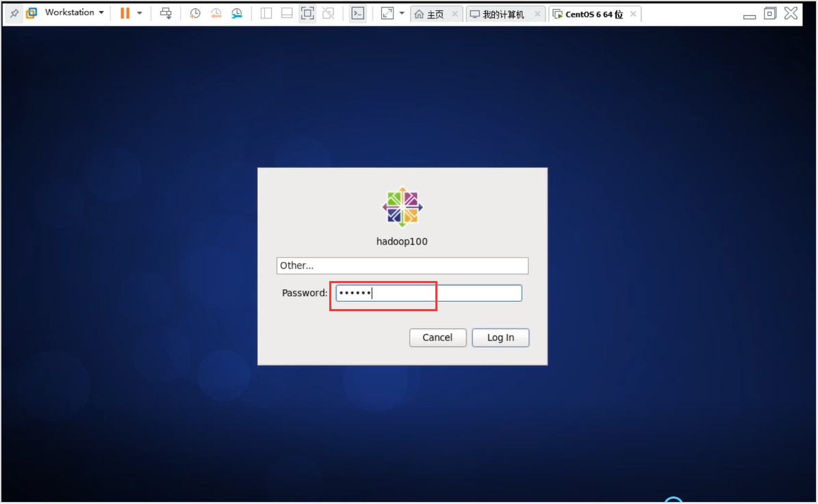Send Ctrl+Alt+Del to the virtual machine
818x504 pixels.
pyautogui.click(x=166, y=13)
